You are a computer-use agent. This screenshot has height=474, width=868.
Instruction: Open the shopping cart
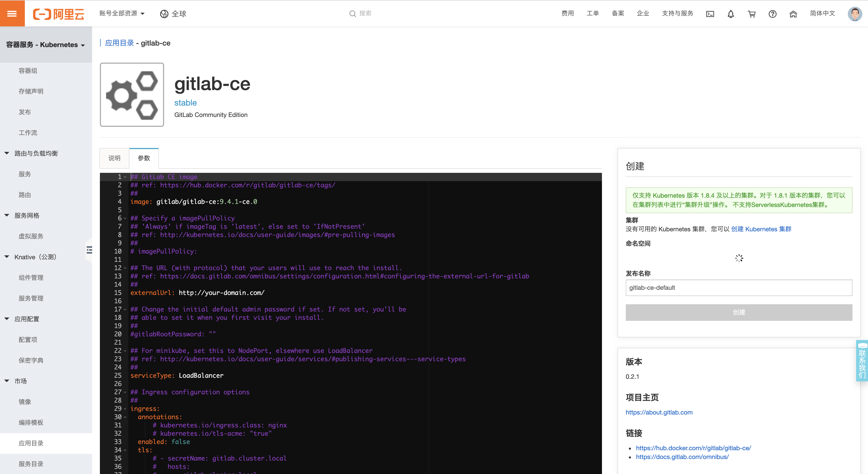point(752,13)
